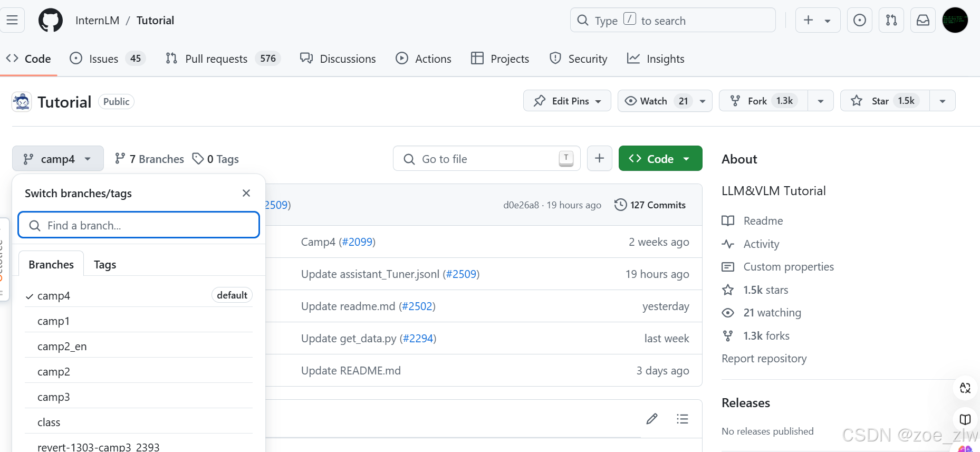Image resolution: width=980 pixels, height=452 pixels.
Task: Open the Projects tab
Action: click(x=500, y=59)
